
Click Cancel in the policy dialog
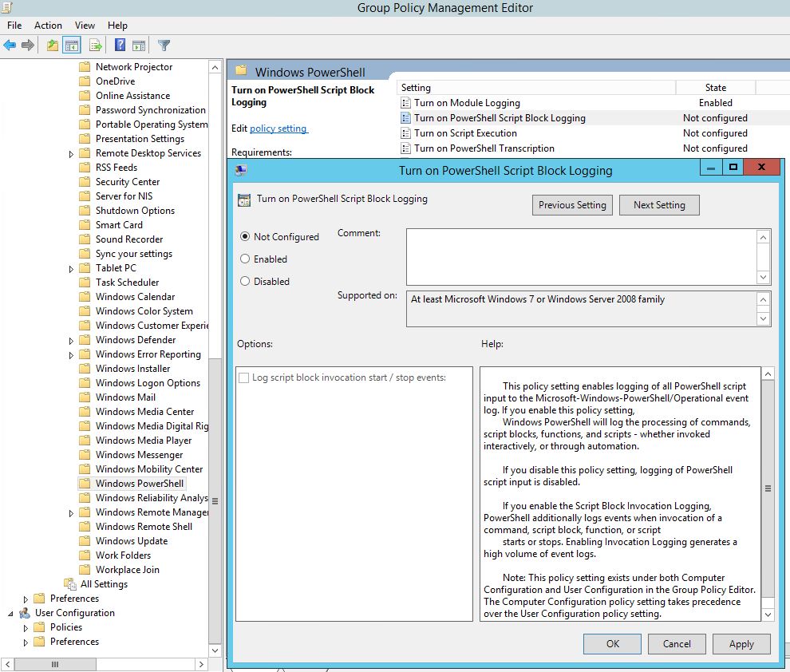click(677, 644)
